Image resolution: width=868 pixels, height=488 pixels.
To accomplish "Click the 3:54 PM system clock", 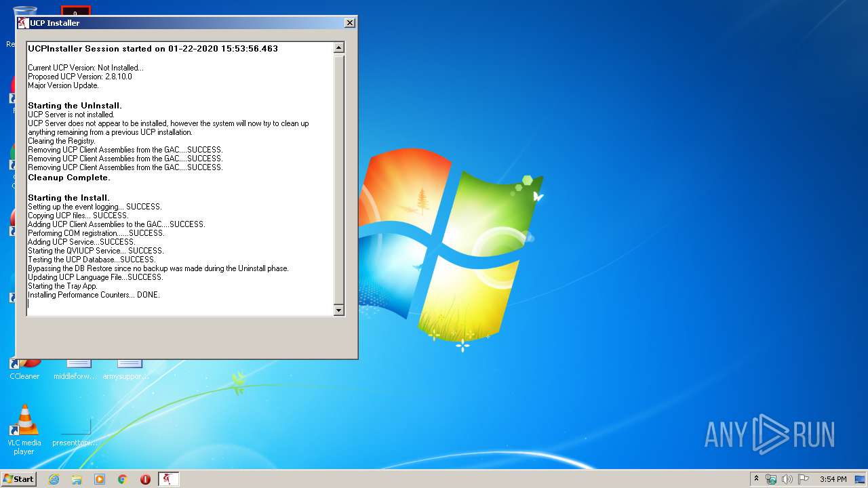I will [x=833, y=479].
